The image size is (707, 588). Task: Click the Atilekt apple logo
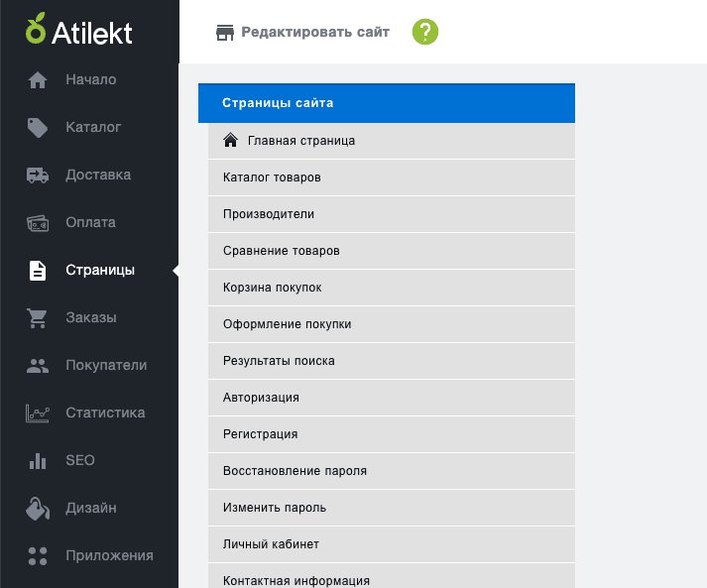(36, 29)
